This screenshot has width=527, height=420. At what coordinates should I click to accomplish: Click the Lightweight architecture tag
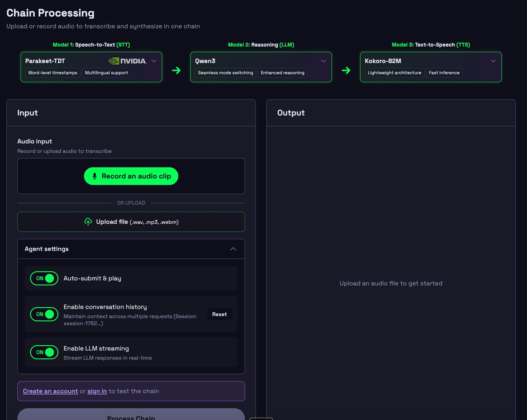pos(394,73)
